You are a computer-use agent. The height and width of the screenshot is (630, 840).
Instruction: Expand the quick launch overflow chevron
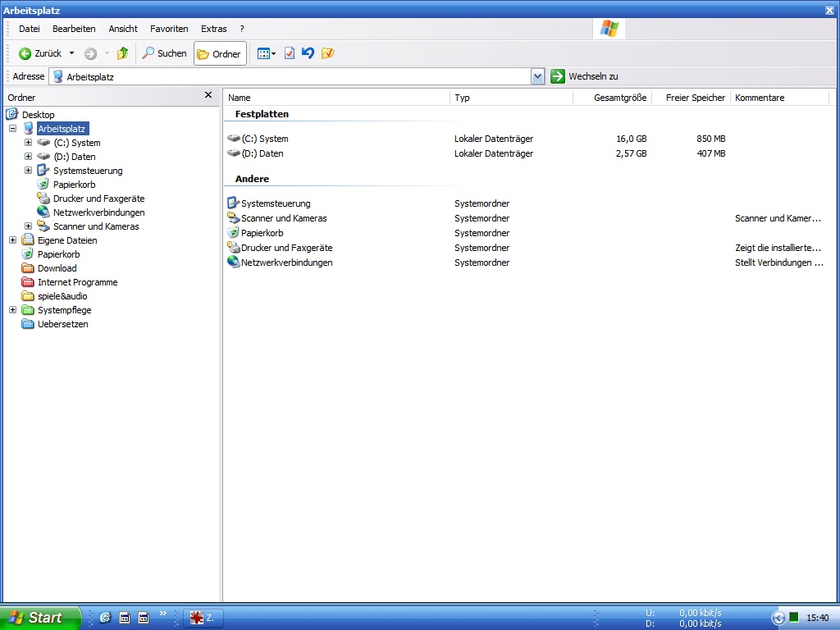(x=163, y=614)
